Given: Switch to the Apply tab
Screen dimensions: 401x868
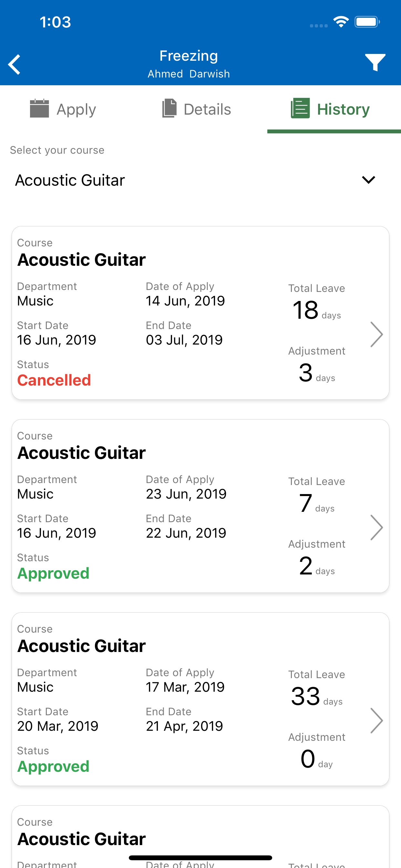Looking at the screenshot, I should point(63,109).
